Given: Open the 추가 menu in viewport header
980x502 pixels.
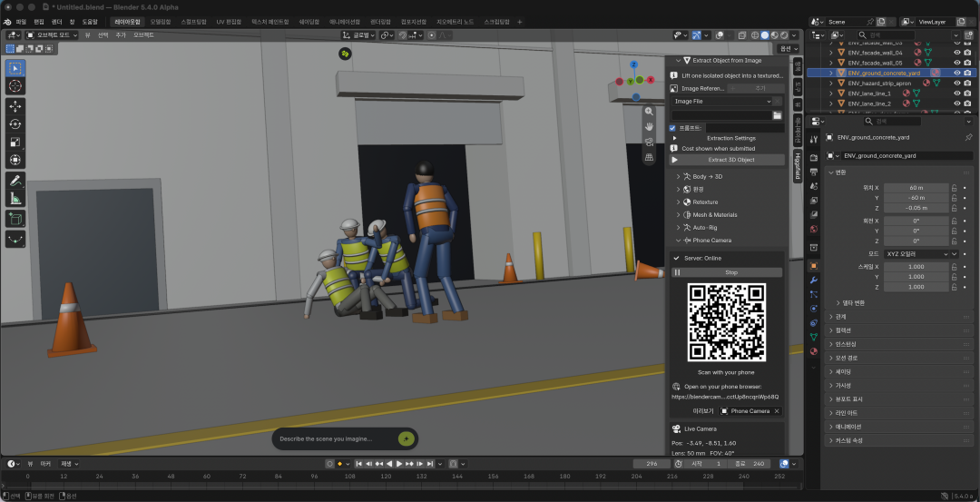Looking at the screenshot, I should 121,35.
